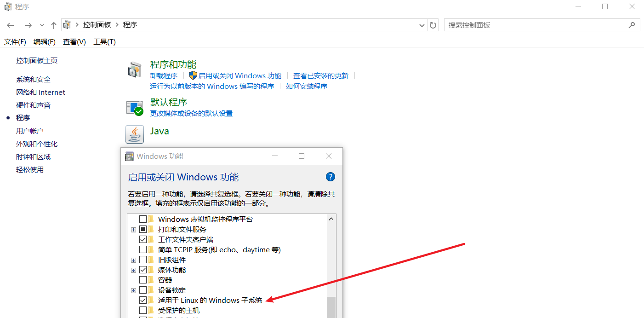This screenshot has width=644, height=318.
Task: Open 网络和 Internet category
Action: [40, 93]
